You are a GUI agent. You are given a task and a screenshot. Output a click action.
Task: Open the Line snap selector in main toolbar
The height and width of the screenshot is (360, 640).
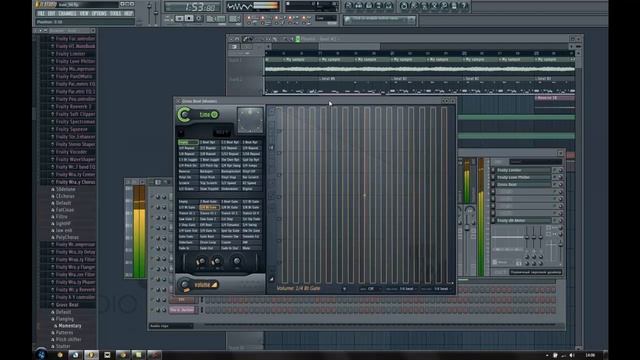point(326,18)
